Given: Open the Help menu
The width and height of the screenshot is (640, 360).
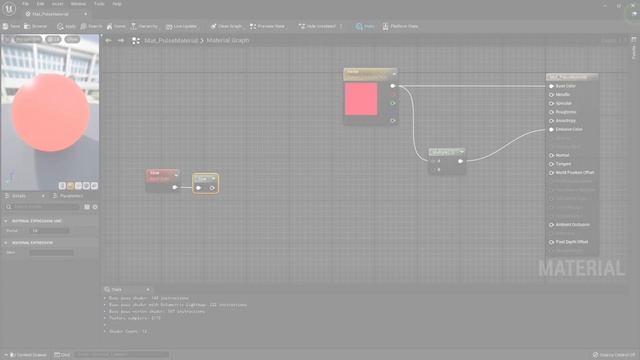Looking at the screenshot, I should click(x=117, y=4).
